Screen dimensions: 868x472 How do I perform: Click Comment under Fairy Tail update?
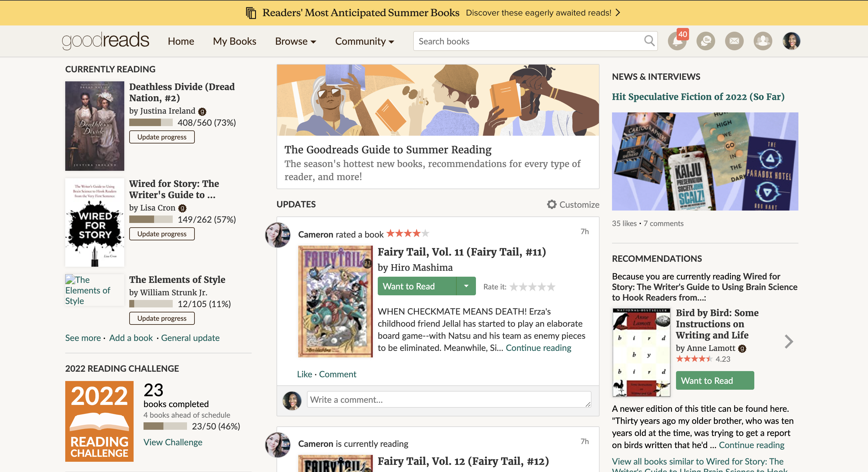(x=338, y=374)
